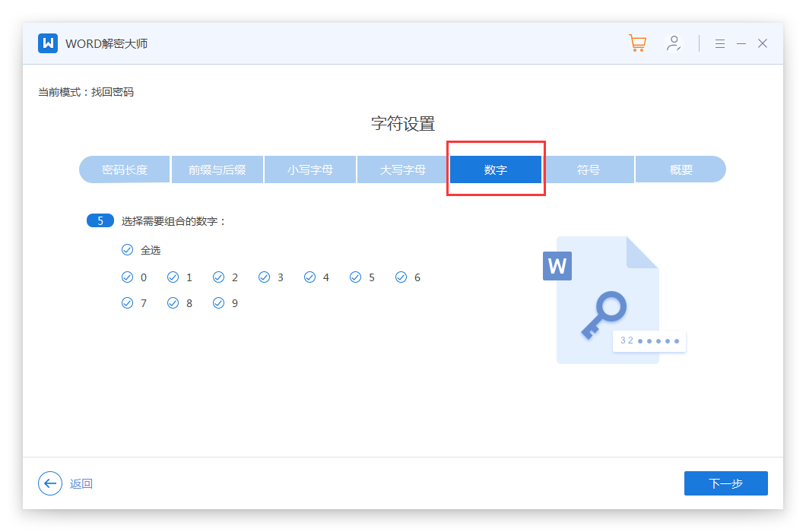The width and height of the screenshot is (806, 532).
Task: Click the 下一步 next button
Action: 725,483
